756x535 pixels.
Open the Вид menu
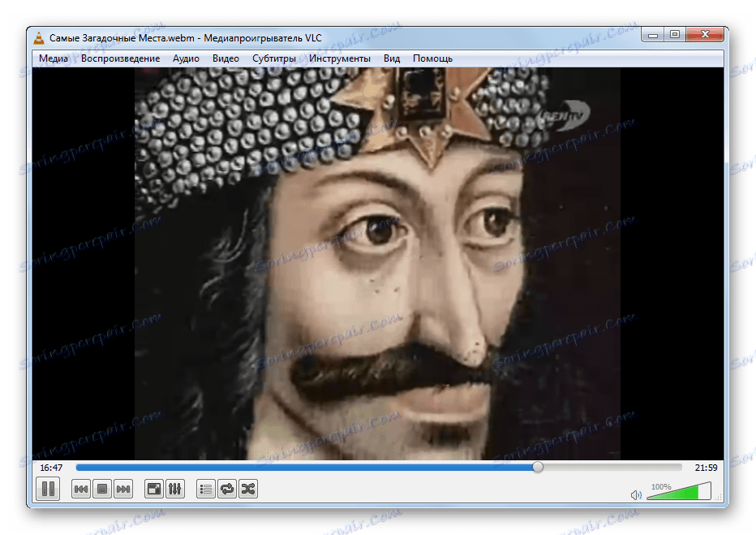pyautogui.click(x=392, y=58)
